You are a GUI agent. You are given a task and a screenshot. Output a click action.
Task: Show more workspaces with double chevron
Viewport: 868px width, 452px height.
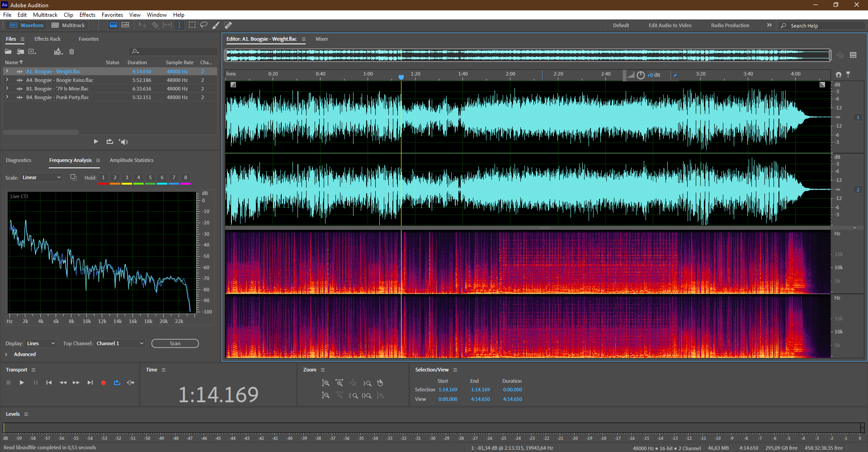(x=769, y=25)
